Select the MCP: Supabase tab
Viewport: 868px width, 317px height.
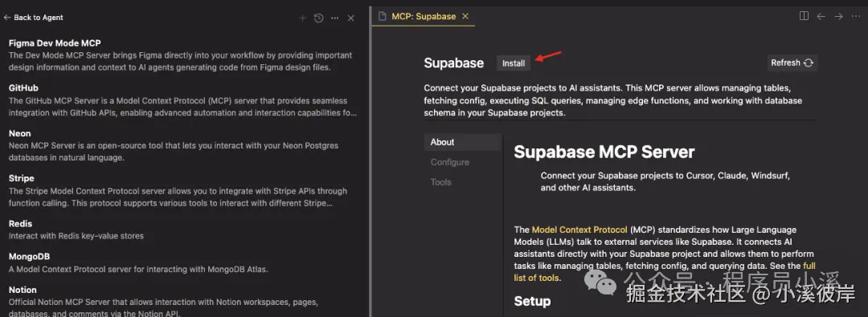click(424, 17)
